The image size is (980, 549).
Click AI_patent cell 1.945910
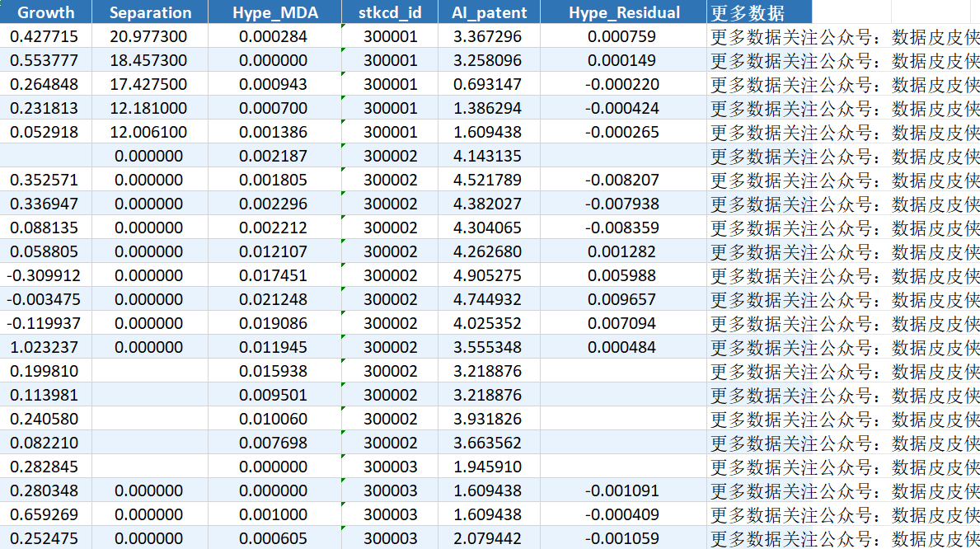point(489,467)
